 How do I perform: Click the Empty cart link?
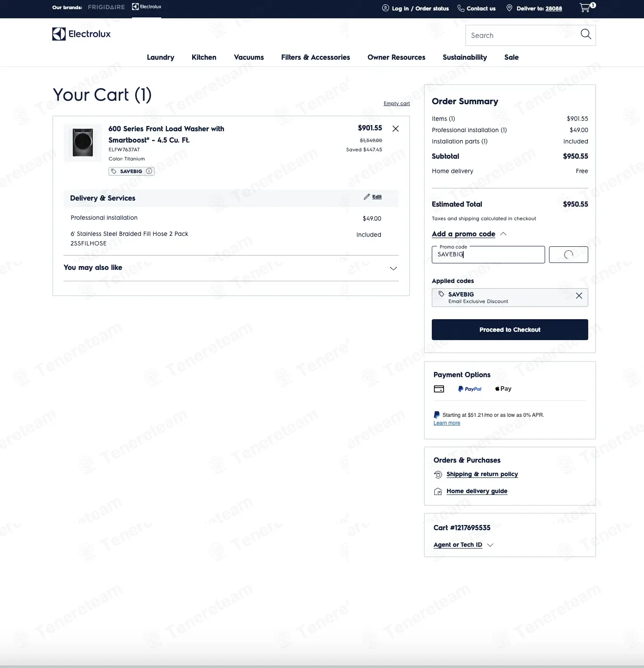[x=397, y=103]
